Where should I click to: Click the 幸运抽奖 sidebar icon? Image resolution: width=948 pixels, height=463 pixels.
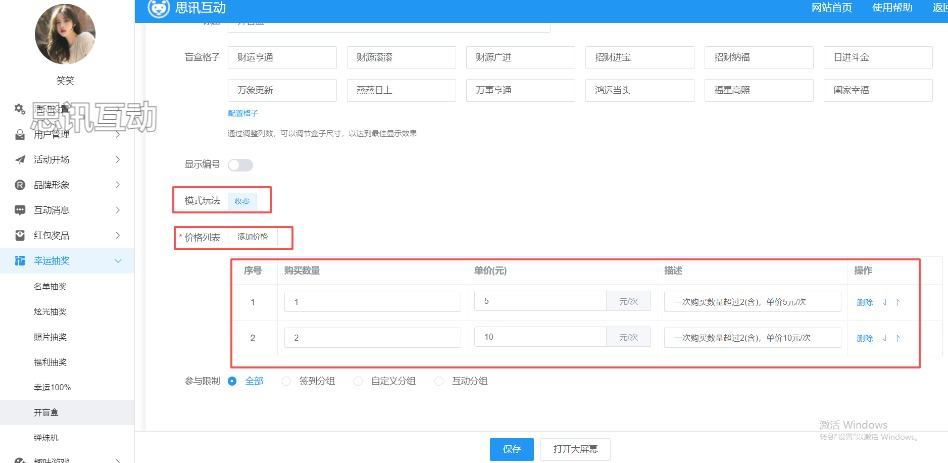20,261
